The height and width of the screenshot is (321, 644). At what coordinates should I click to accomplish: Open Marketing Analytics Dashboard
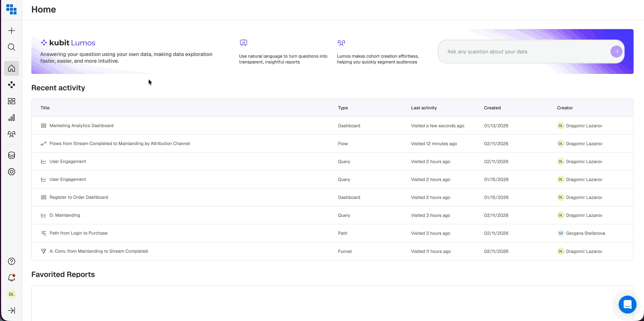pos(81,126)
